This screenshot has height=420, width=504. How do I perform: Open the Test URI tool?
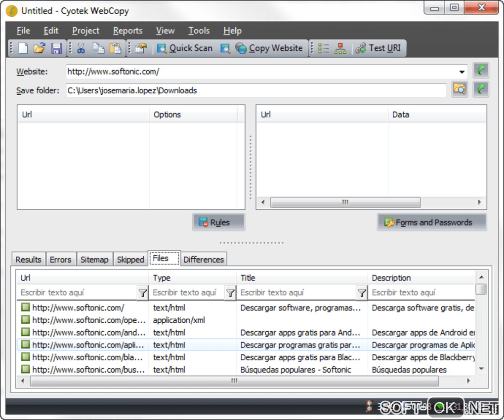(378, 48)
